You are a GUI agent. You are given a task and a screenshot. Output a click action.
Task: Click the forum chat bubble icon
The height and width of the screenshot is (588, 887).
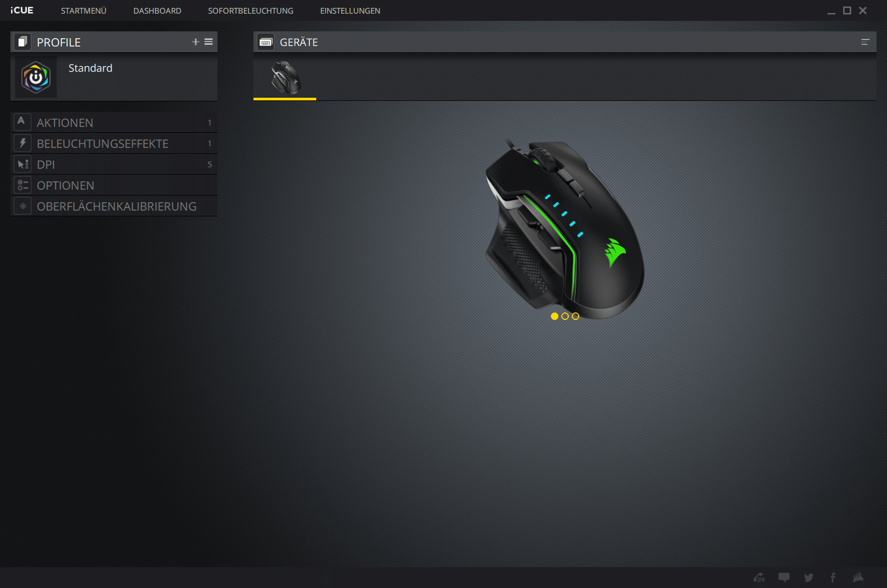point(784,578)
